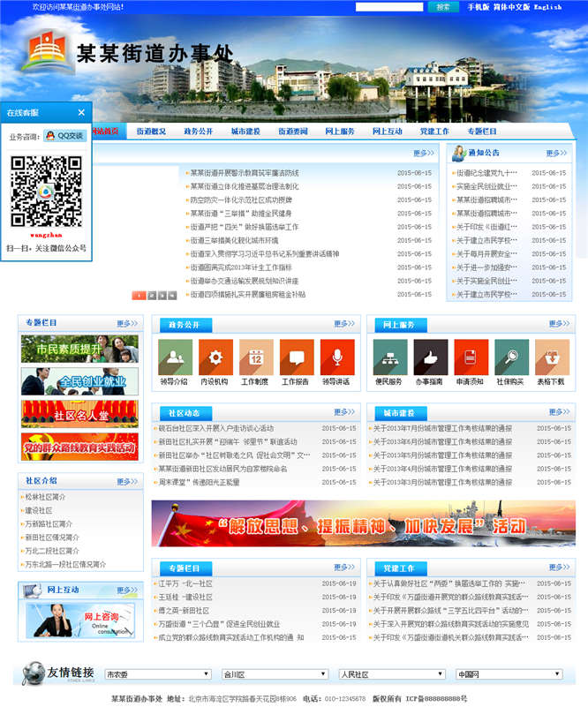Click the 表格下载 download icon
This screenshot has width=588, height=707.
coord(551,357)
